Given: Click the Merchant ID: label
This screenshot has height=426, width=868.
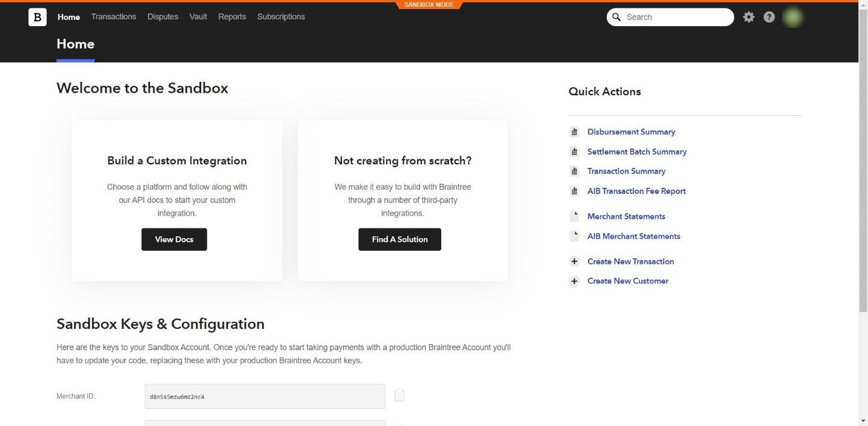Looking at the screenshot, I should 76,396.
